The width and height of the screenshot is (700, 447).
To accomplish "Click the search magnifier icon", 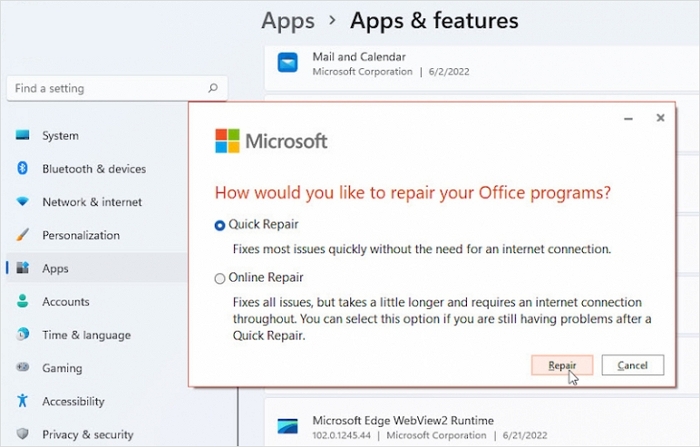I will coord(212,88).
